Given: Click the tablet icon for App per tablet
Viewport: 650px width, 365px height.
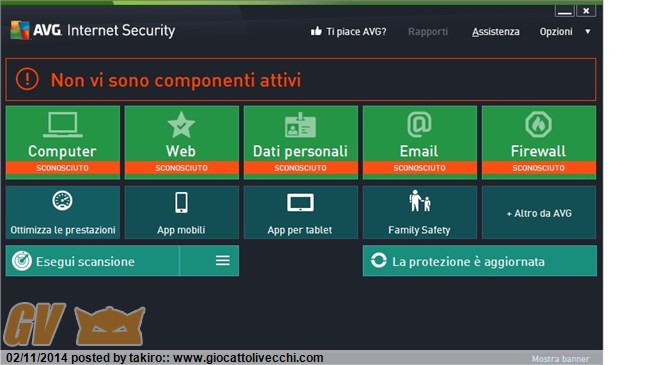Looking at the screenshot, I should 301,203.
